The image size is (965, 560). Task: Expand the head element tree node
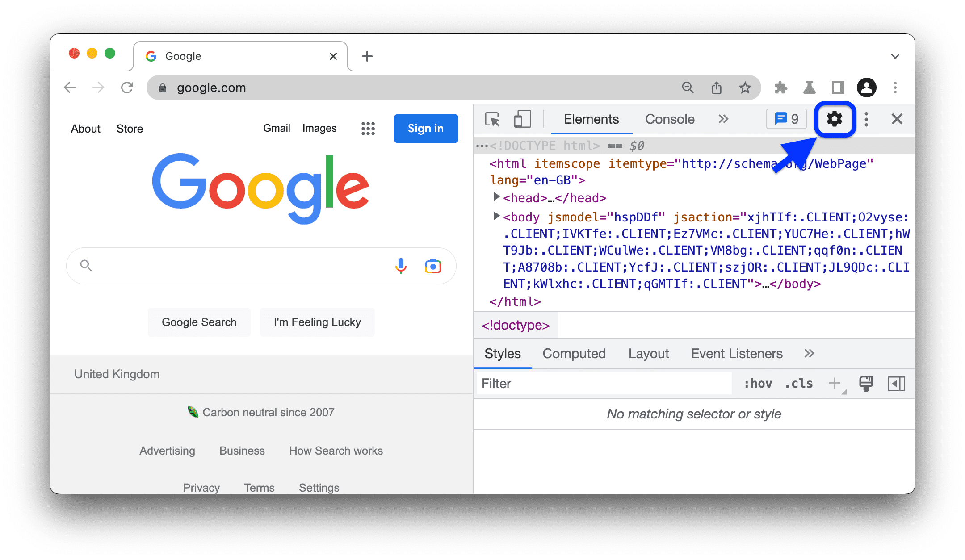click(x=497, y=197)
